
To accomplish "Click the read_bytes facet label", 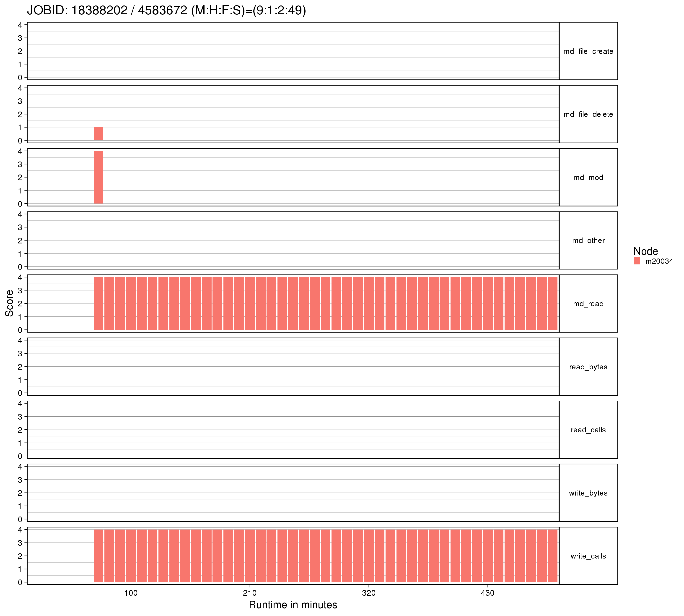I will [588, 367].
